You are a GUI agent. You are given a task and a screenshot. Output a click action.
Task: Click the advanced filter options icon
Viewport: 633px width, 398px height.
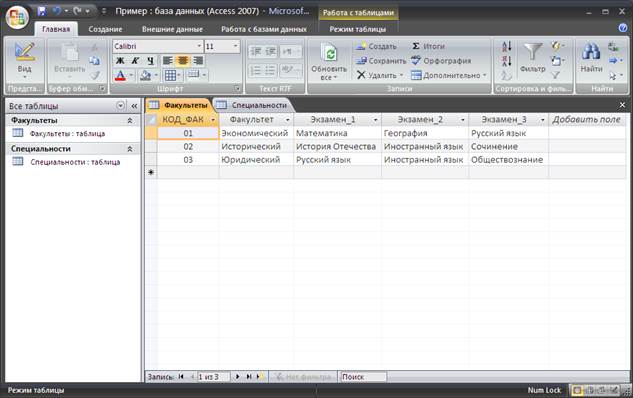[x=557, y=61]
